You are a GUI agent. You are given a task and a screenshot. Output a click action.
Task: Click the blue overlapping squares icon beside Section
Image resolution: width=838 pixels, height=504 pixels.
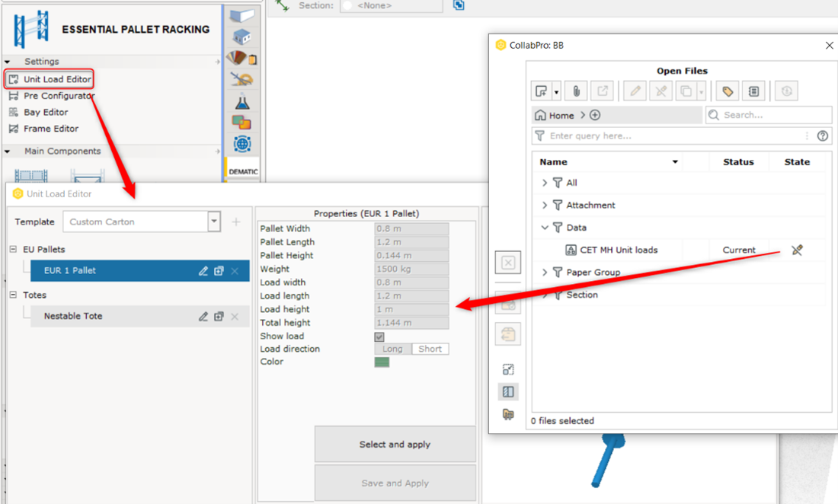(459, 5)
